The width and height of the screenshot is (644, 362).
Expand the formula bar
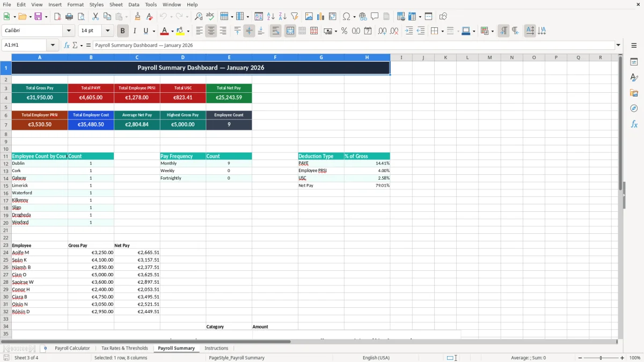[x=618, y=45]
